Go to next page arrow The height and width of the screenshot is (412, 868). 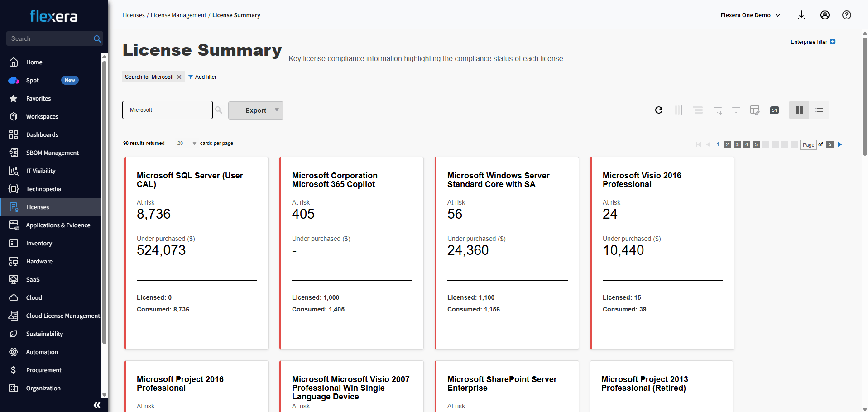pos(840,144)
